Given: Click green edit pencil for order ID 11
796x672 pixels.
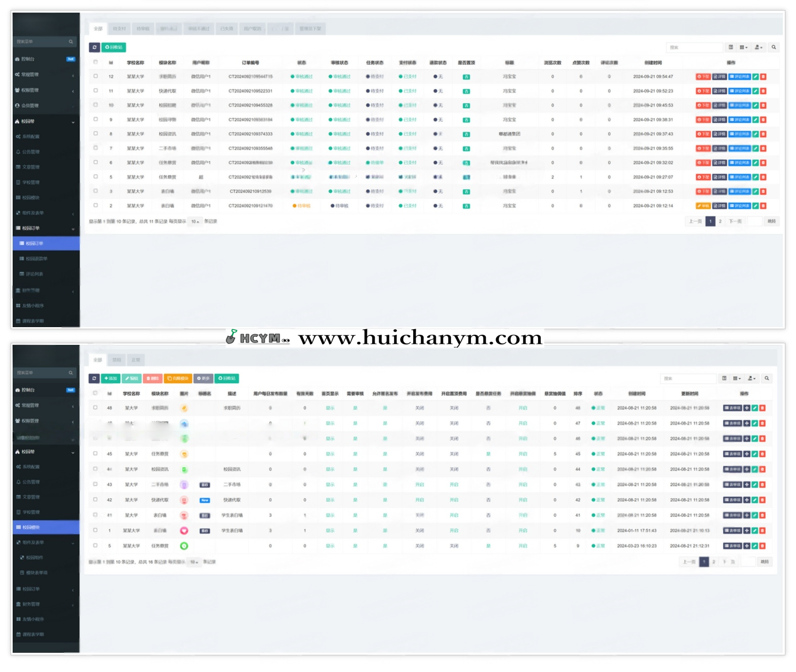Looking at the screenshot, I should pyautogui.click(x=755, y=91).
